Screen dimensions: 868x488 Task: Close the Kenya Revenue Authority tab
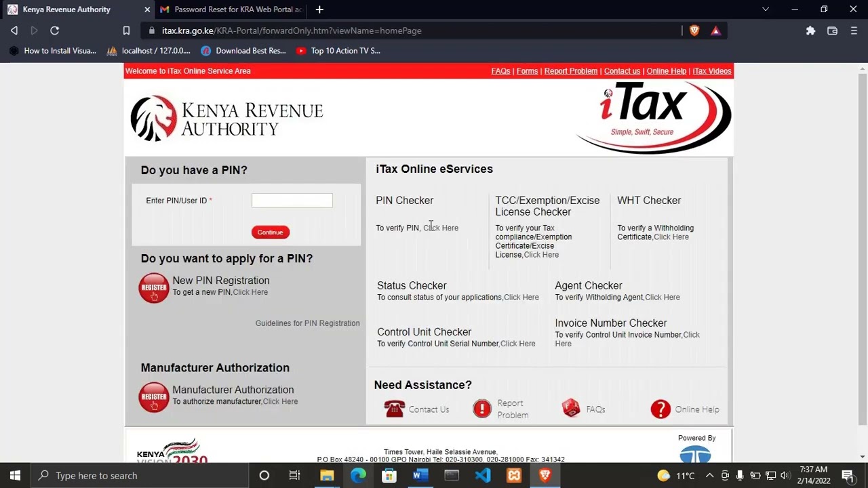[147, 9]
